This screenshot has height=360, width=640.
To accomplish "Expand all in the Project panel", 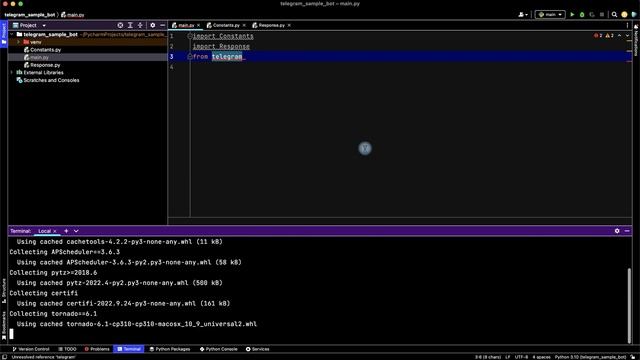I will click(x=130, y=25).
